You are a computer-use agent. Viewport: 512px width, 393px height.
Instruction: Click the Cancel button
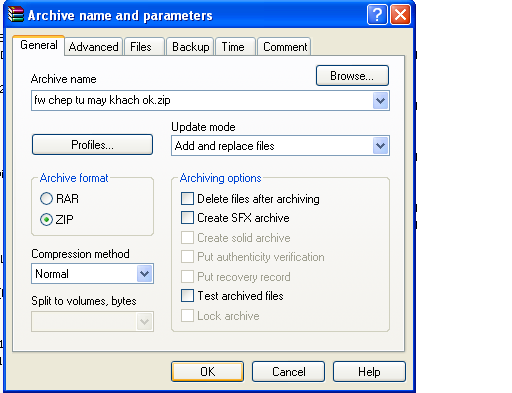[288, 372]
